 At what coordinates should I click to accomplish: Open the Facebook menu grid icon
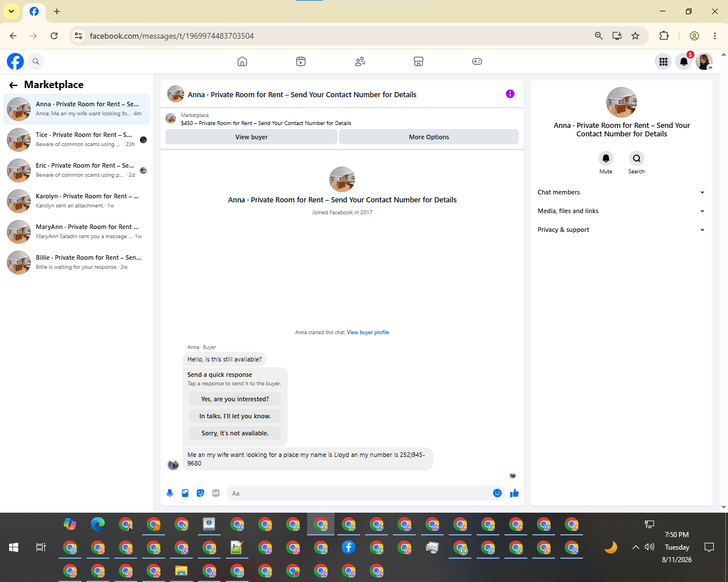663,61
